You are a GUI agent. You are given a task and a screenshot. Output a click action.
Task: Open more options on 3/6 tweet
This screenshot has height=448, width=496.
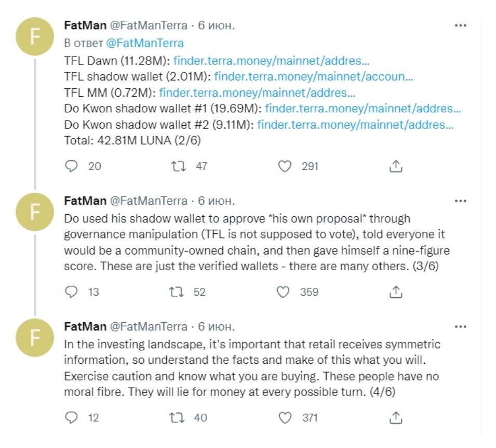(x=460, y=201)
